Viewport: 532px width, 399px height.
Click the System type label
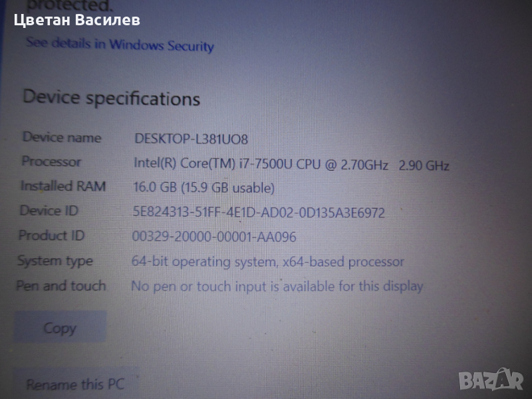tap(55, 261)
